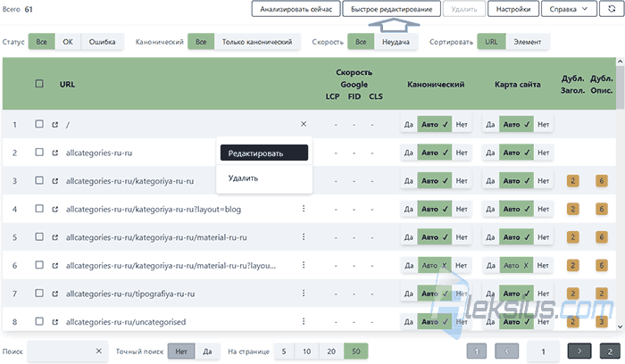Open the Справка dropdown
This screenshot has height=364, width=625.
click(x=569, y=9)
